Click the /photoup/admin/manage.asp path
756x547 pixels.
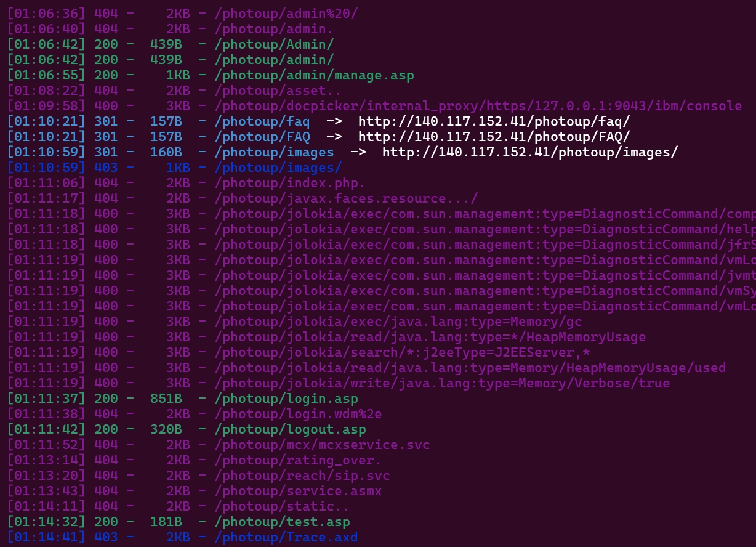[x=314, y=75]
